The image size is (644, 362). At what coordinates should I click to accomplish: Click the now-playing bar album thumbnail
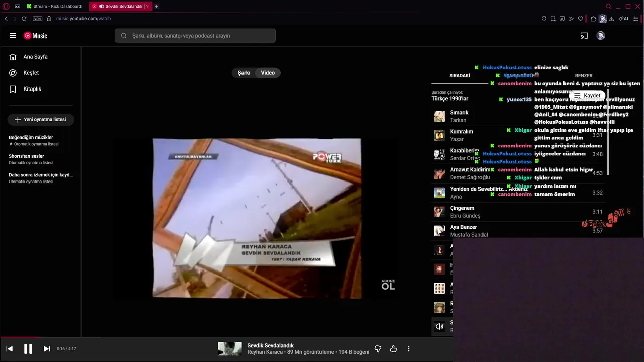[230, 349]
